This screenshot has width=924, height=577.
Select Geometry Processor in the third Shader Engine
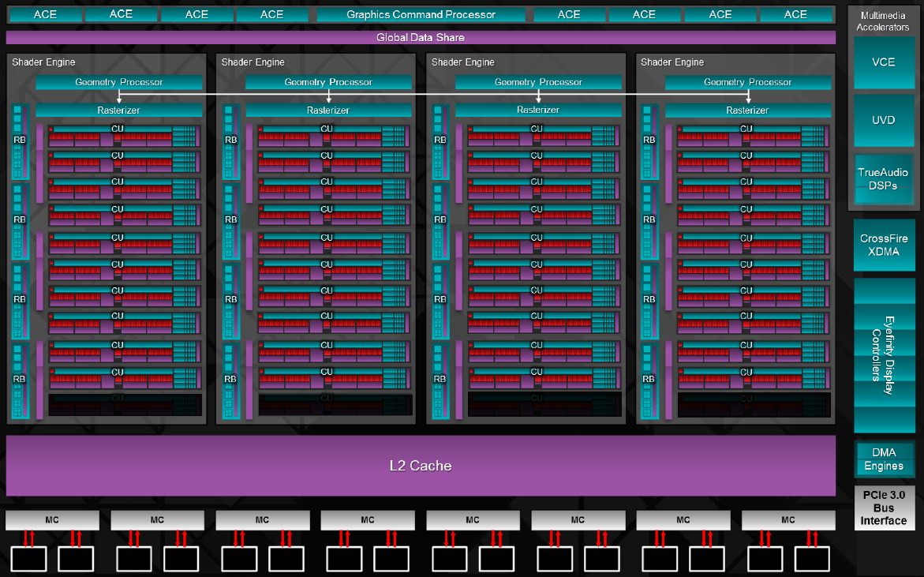click(x=539, y=82)
